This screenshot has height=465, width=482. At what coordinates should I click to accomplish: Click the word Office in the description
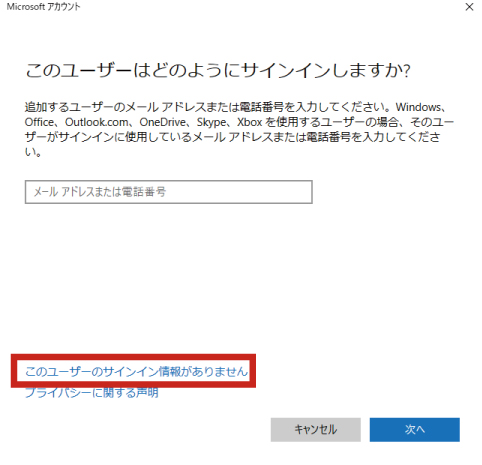[x=39, y=122]
